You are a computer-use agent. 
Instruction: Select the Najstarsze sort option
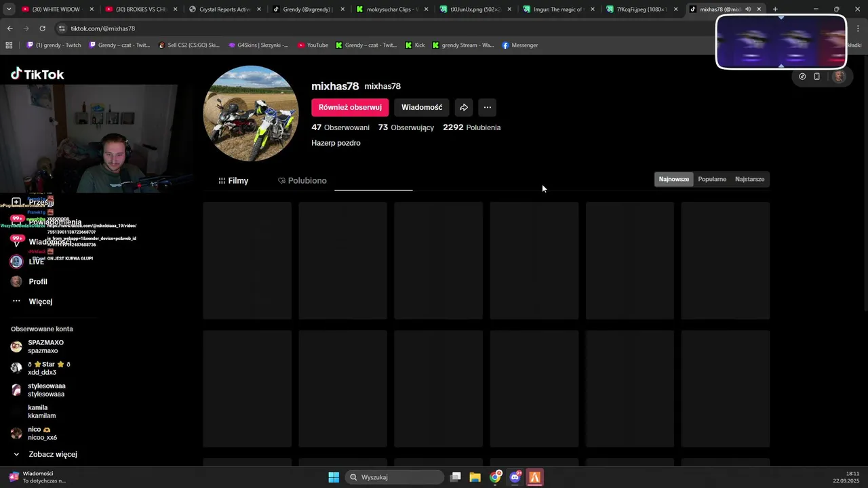[x=749, y=179]
